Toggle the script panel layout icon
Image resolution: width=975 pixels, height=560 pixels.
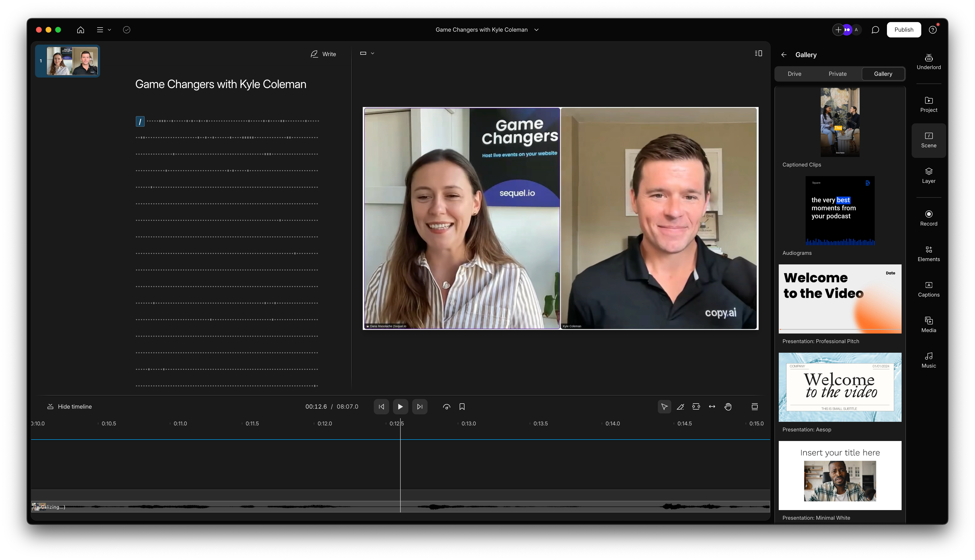point(758,54)
